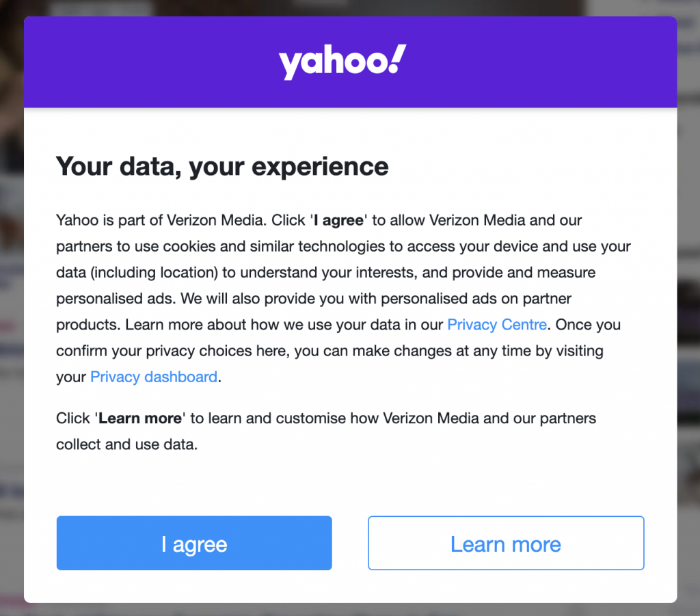Image resolution: width=700 pixels, height=616 pixels.
Task: Click the 'Your data, your experience' heading
Action: (x=222, y=167)
